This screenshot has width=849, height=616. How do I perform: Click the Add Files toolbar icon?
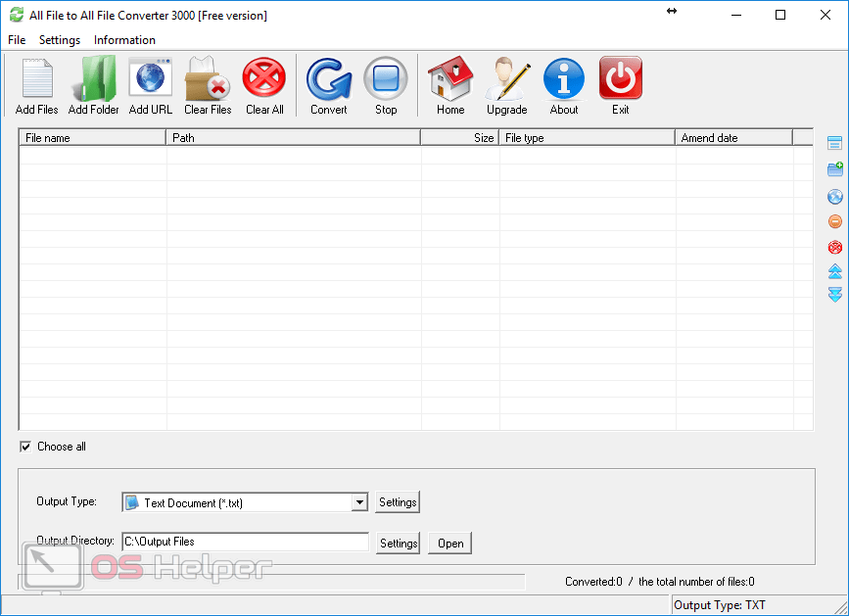(36, 80)
